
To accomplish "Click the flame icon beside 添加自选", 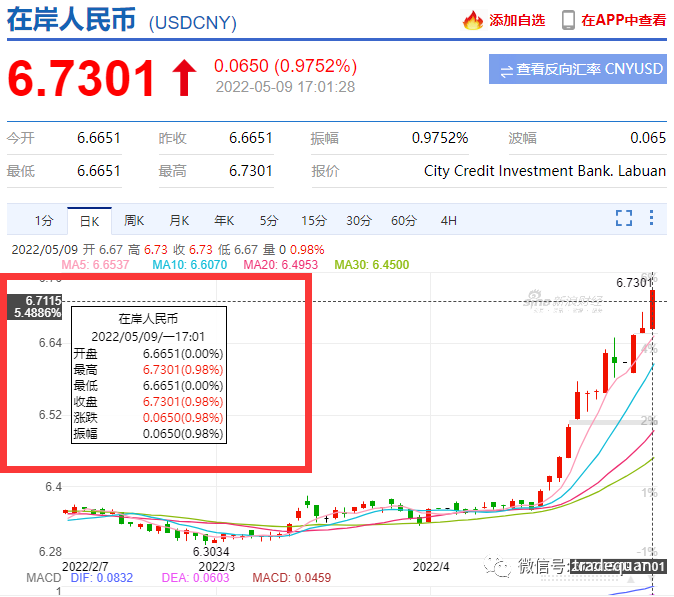I will (x=473, y=20).
